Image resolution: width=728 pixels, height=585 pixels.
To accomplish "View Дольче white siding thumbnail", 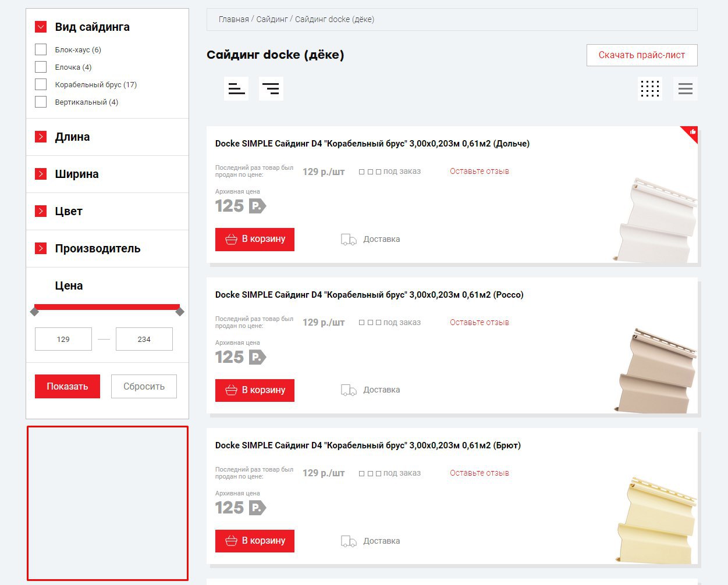I will point(655,220).
